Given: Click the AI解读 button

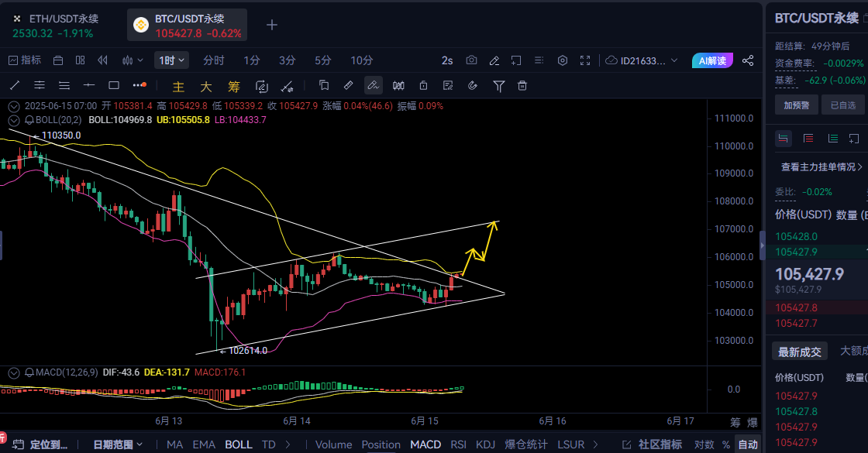Looking at the screenshot, I should tap(712, 60).
